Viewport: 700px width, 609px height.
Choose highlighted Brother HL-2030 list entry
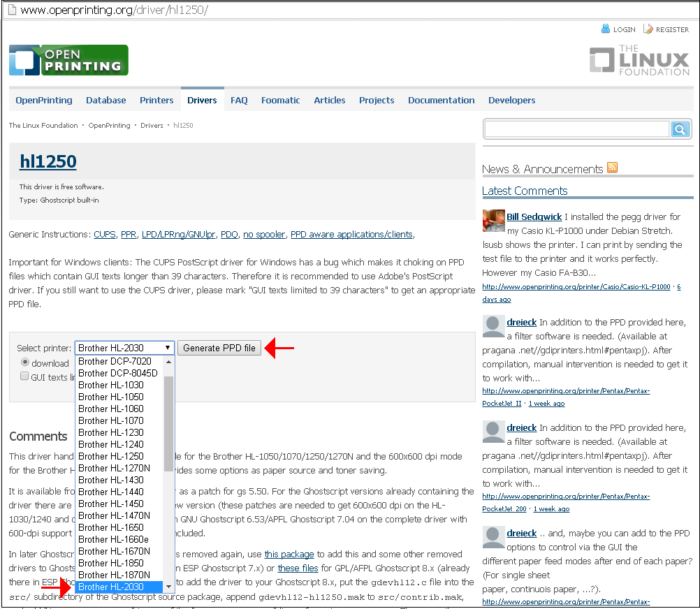pos(119,587)
